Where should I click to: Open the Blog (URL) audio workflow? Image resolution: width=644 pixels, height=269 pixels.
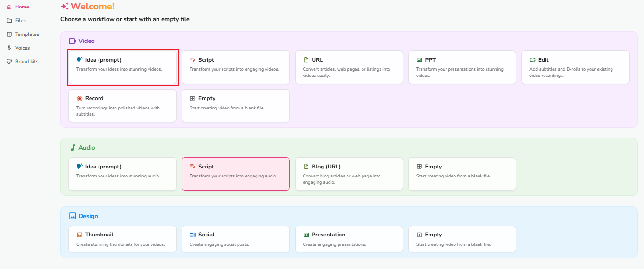(349, 174)
